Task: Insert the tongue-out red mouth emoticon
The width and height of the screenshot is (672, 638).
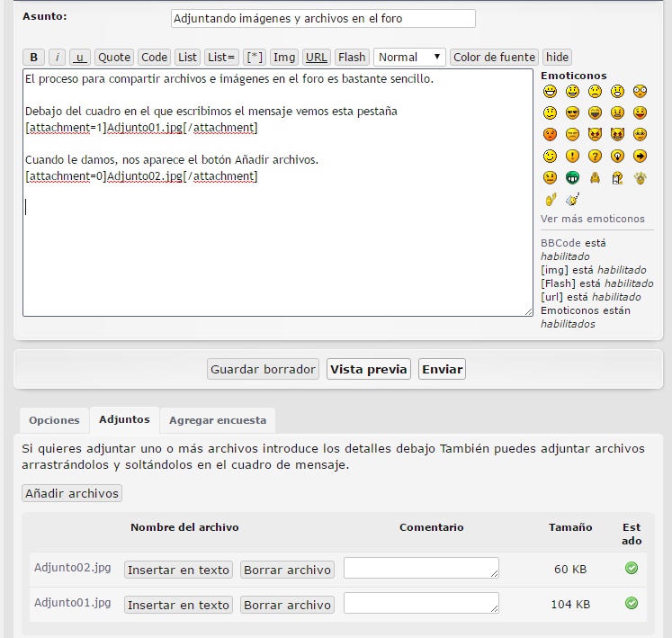Action: pyautogui.click(x=640, y=112)
